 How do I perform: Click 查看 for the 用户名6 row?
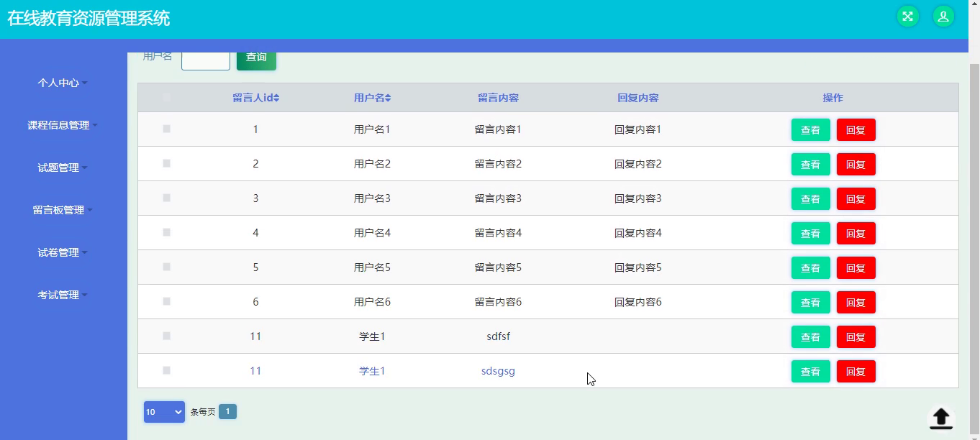pos(810,303)
